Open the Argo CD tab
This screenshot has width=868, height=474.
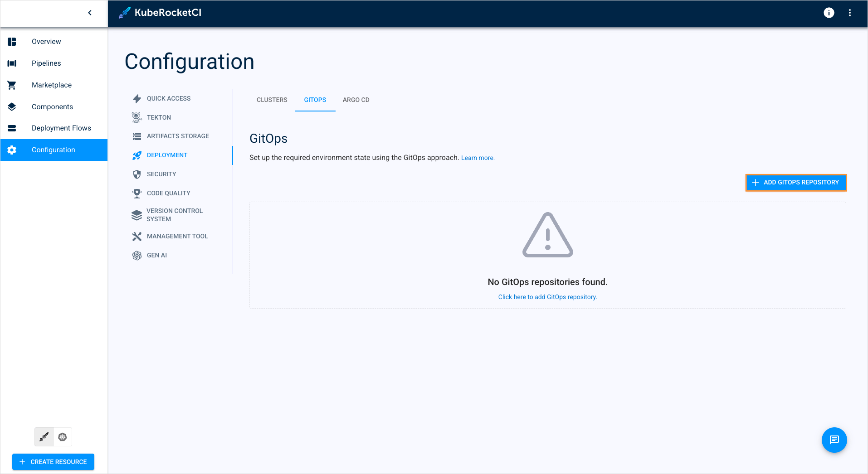[x=356, y=100]
